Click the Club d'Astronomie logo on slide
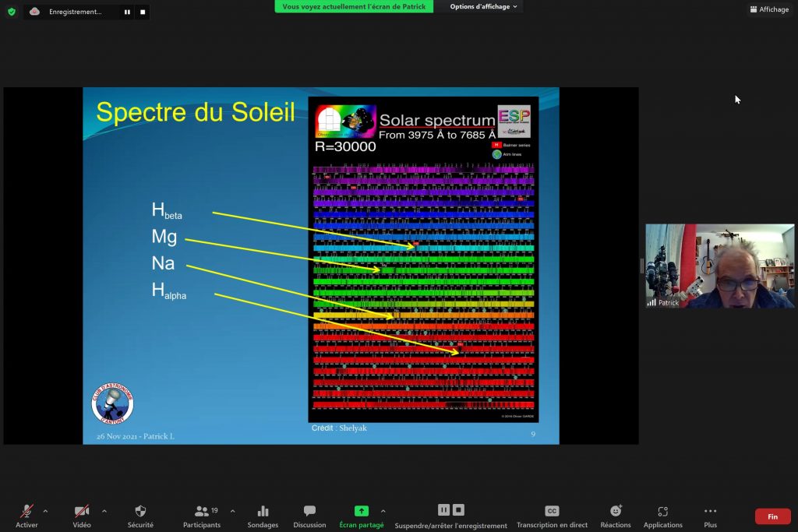The width and height of the screenshot is (798, 532). tap(112, 403)
